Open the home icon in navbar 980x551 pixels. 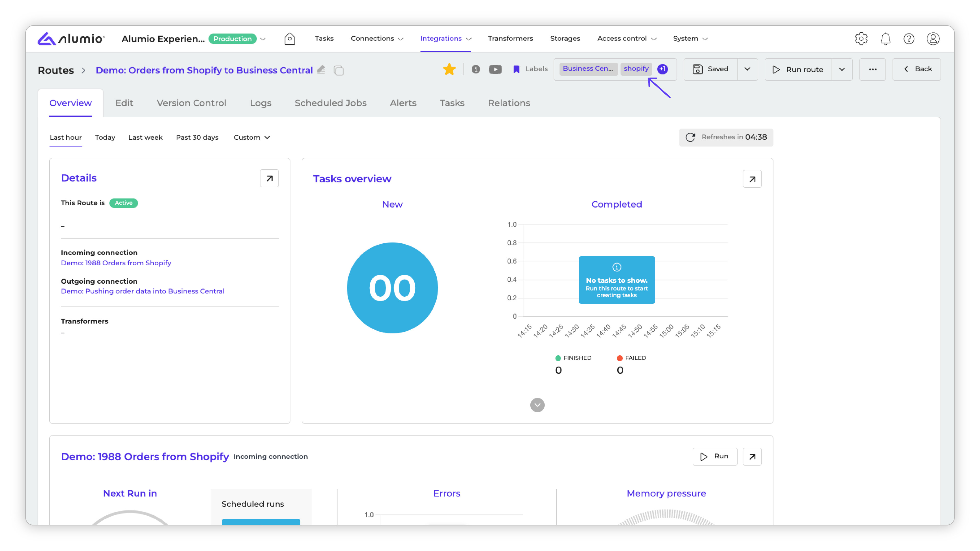(x=289, y=39)
